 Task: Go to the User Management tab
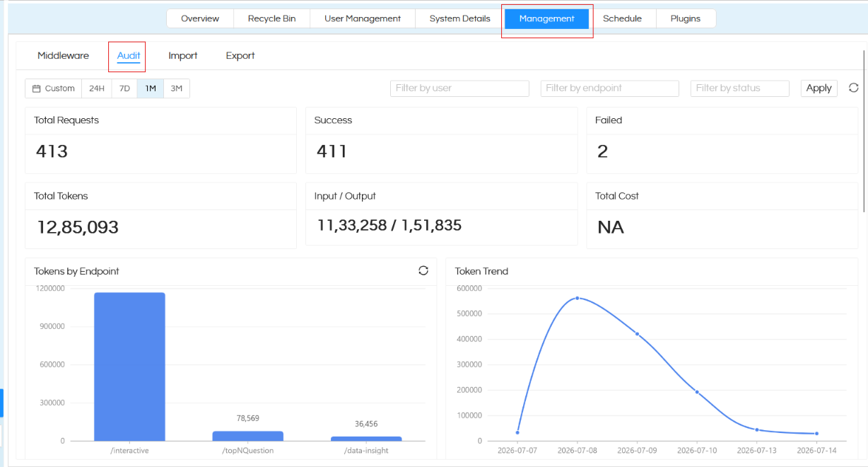pos(363,18)
